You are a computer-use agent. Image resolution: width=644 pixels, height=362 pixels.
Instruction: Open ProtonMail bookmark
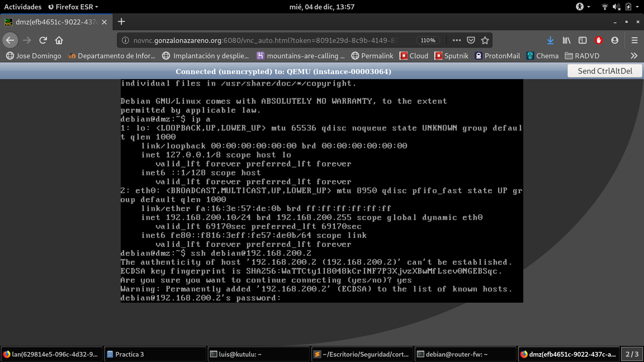pos(497,56)
